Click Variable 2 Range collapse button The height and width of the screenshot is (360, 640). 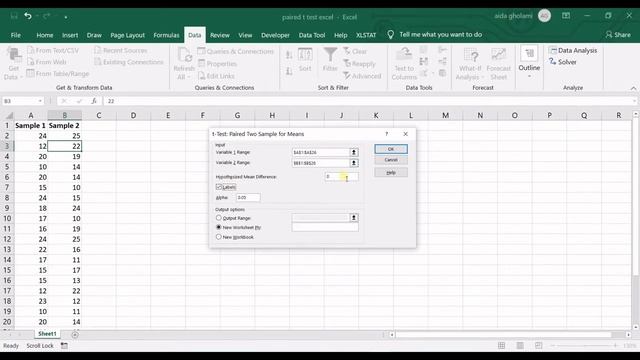354,163
